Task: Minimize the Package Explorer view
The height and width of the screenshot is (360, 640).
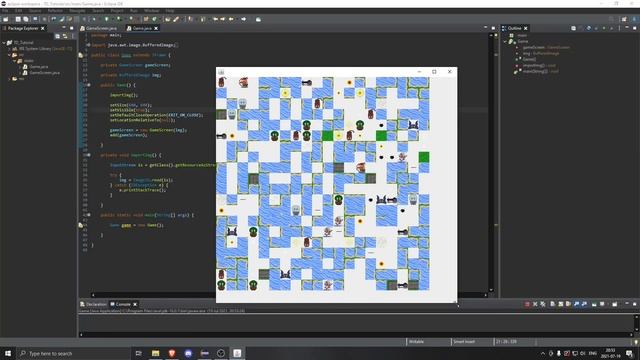Action: (x=64, y=28)
